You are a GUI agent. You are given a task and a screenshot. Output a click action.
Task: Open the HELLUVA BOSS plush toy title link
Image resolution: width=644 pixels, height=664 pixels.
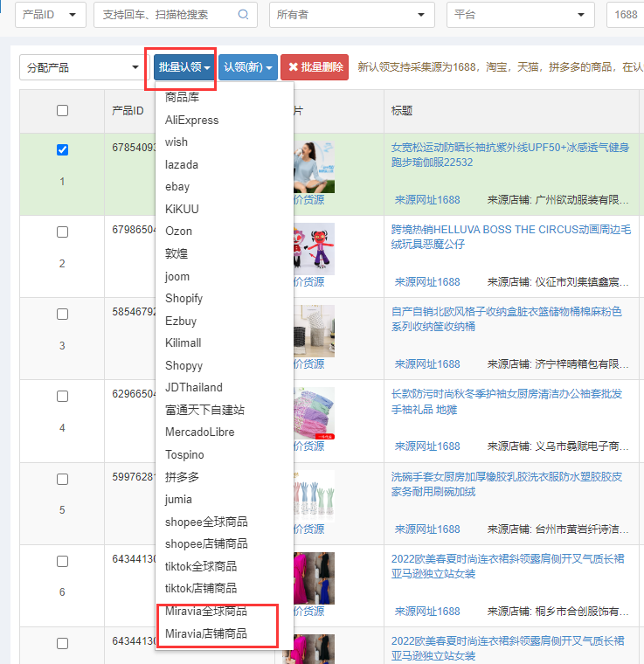510,237
